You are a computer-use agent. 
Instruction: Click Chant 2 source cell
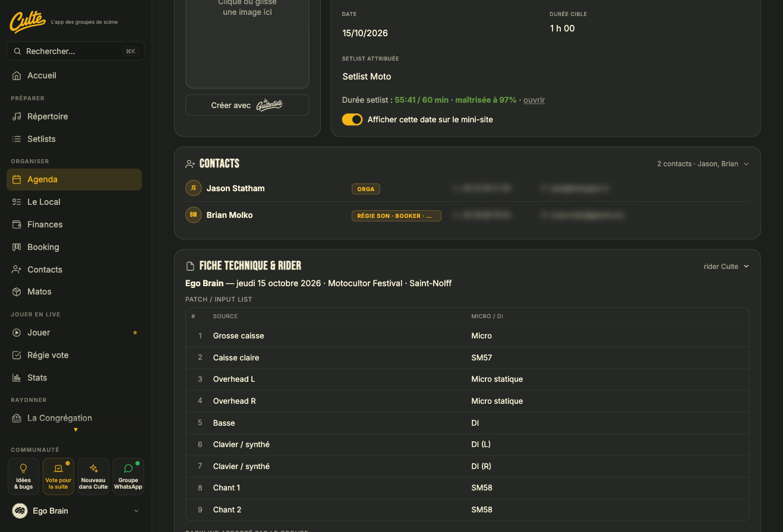(227, 509)
